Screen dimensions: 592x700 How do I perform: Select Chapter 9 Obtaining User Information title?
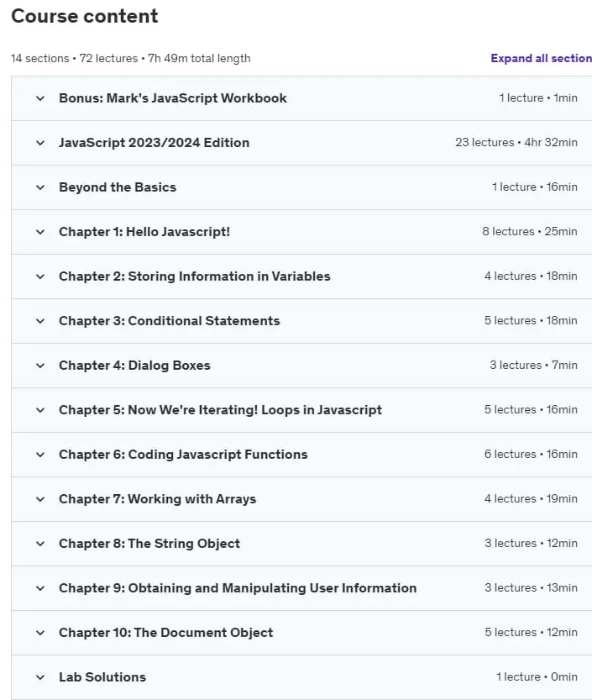pos(238,588)
